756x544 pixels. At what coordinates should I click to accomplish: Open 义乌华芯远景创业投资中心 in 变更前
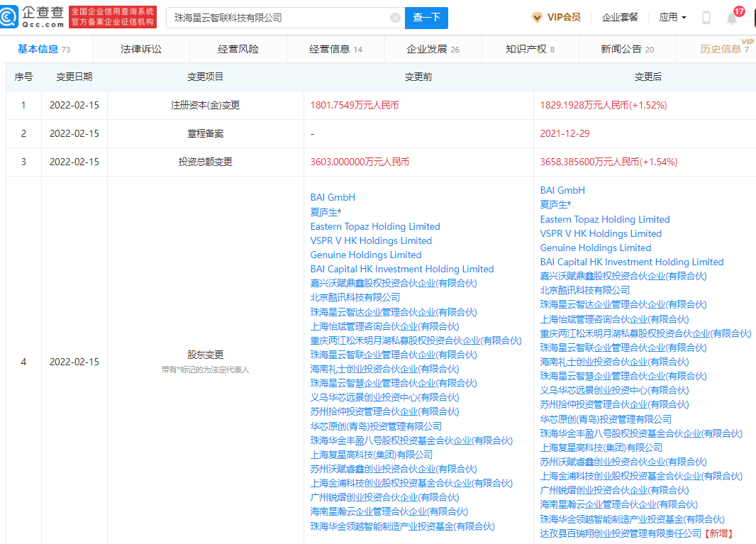385,397
